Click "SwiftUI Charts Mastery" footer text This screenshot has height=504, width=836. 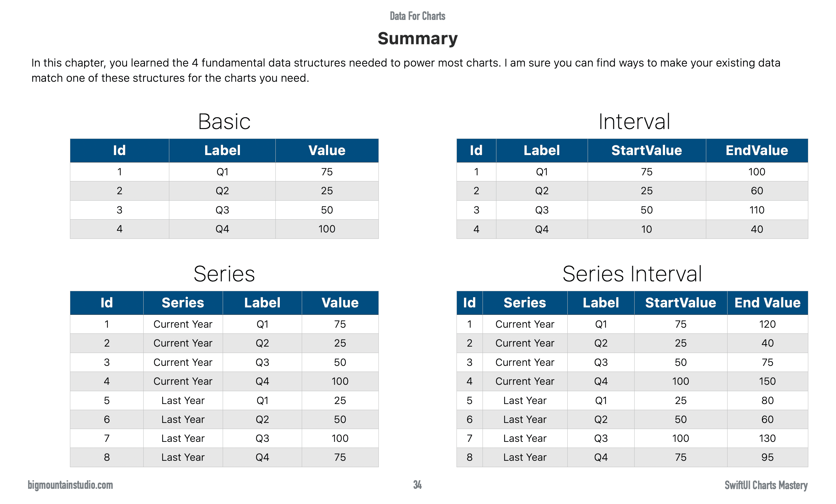766,485
